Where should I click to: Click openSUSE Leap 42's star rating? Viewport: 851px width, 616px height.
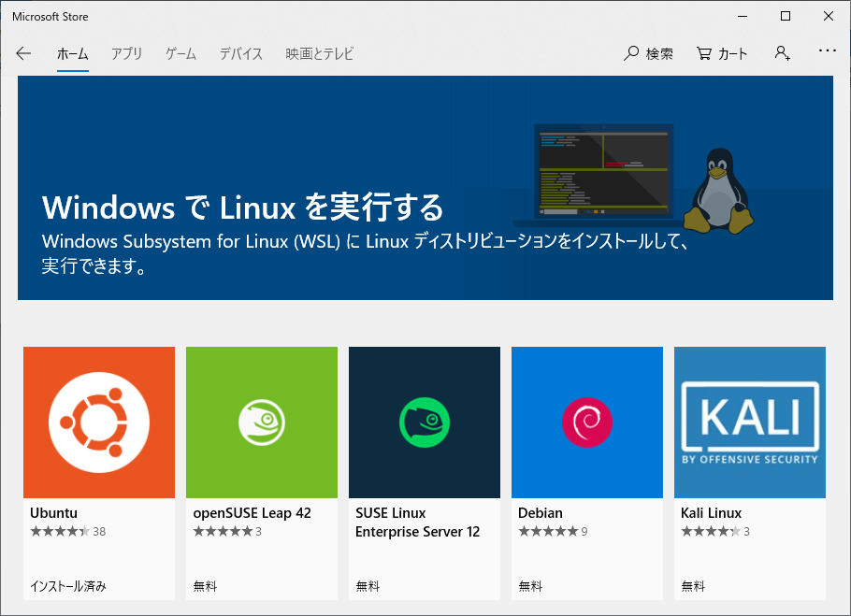click(x=227, y=532)
